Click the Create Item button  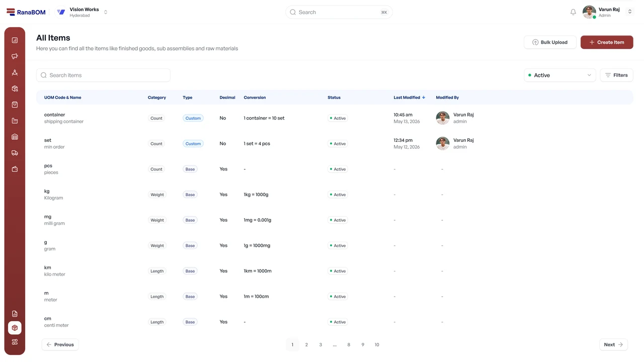coord(607,42)
